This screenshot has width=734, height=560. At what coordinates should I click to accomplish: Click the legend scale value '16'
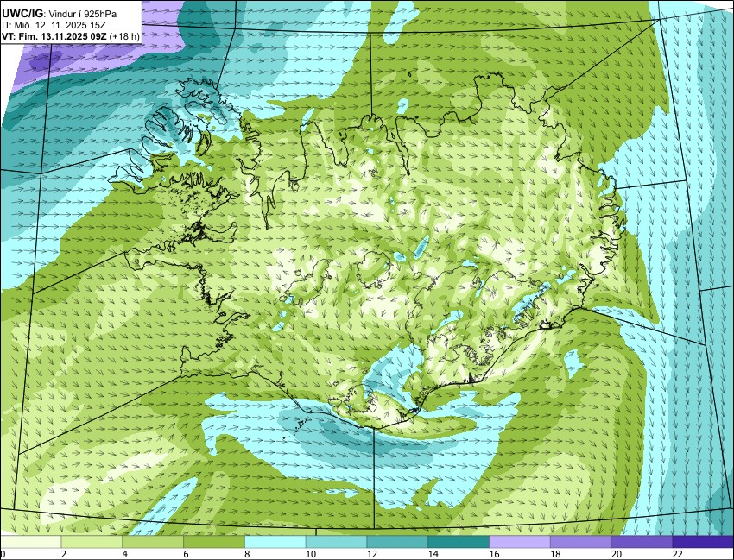point(494,554)
